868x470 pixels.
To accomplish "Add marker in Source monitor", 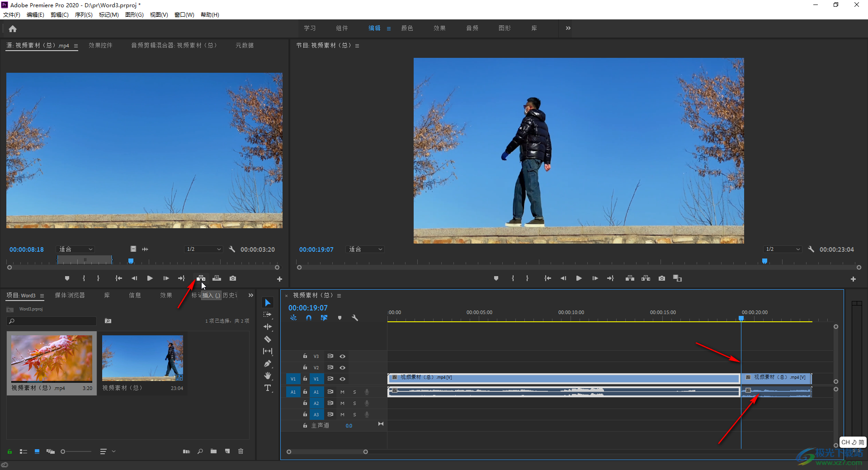I will pyautogui.click(x=67, y=278).
